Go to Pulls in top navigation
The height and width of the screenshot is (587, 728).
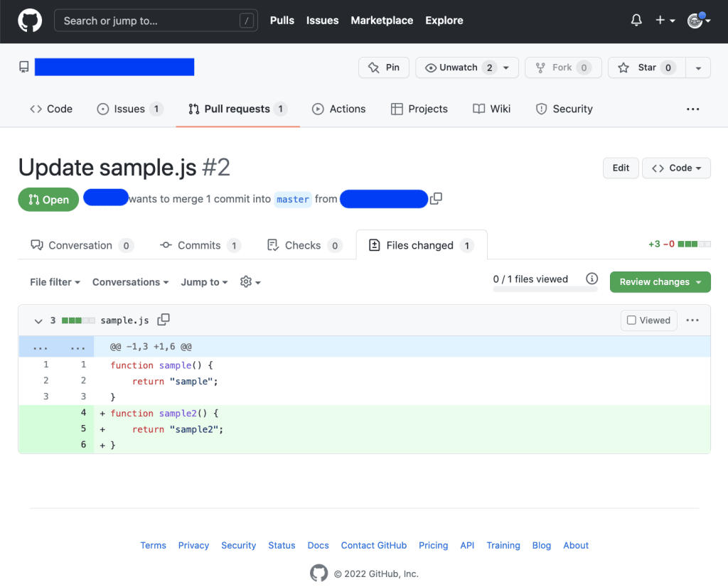(282, 21)
